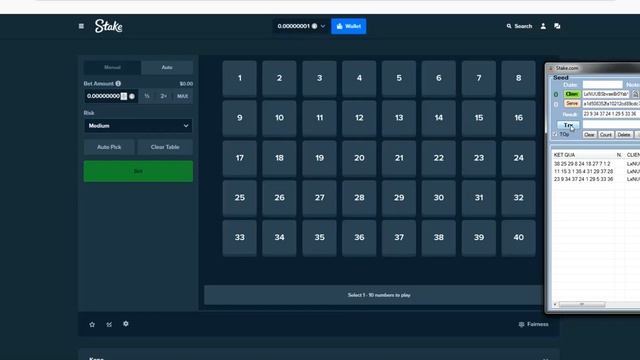Click the Clear Table button
The image size is (640, 360).
point(165,147)
